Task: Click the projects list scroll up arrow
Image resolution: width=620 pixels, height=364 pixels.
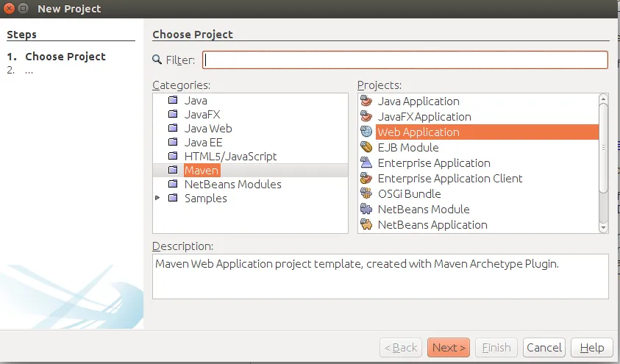Action: [x=603, y=99]
